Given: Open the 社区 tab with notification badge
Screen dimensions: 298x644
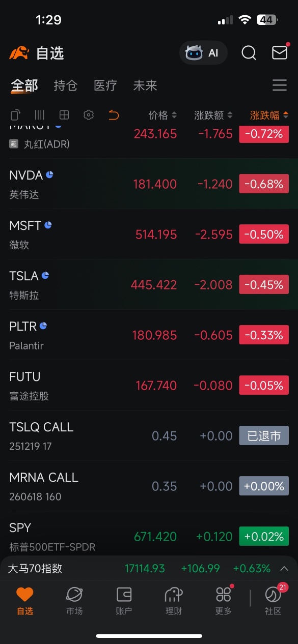Looking at the screenshot, I should [x=273, y=600].
